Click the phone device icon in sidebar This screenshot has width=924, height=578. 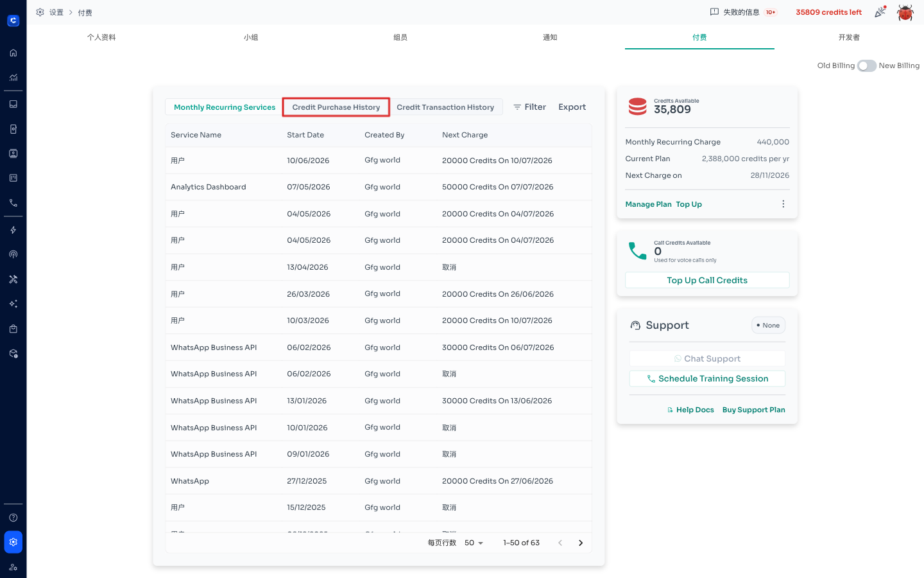[x=13, y=129]
